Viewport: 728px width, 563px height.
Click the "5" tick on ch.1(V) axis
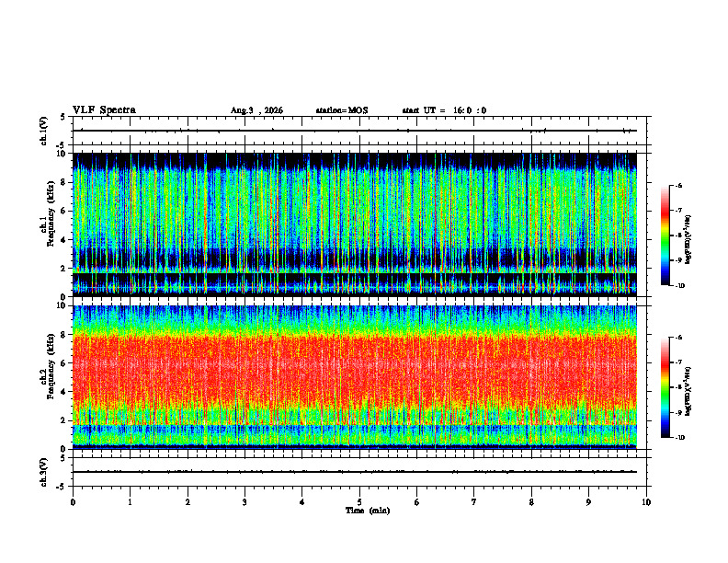pos(63,117)
